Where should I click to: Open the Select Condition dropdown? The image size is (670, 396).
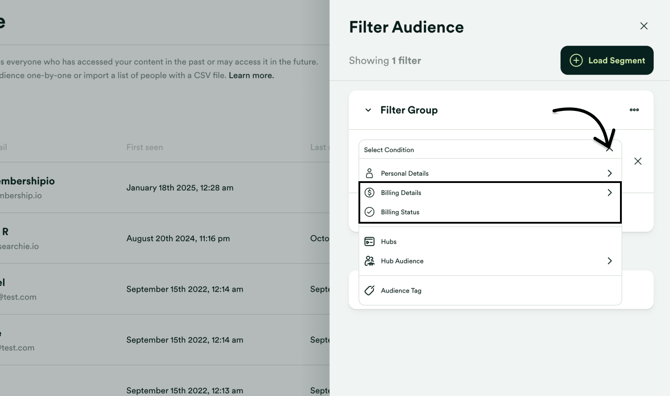pyautogui.click(x=490, y=150)
